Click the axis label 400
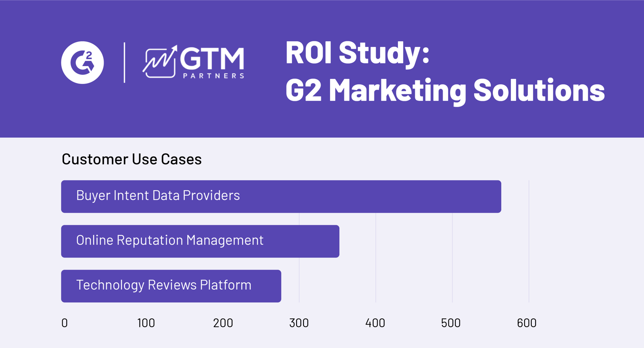Screen dimensions: 644x348 click(375, 323)
